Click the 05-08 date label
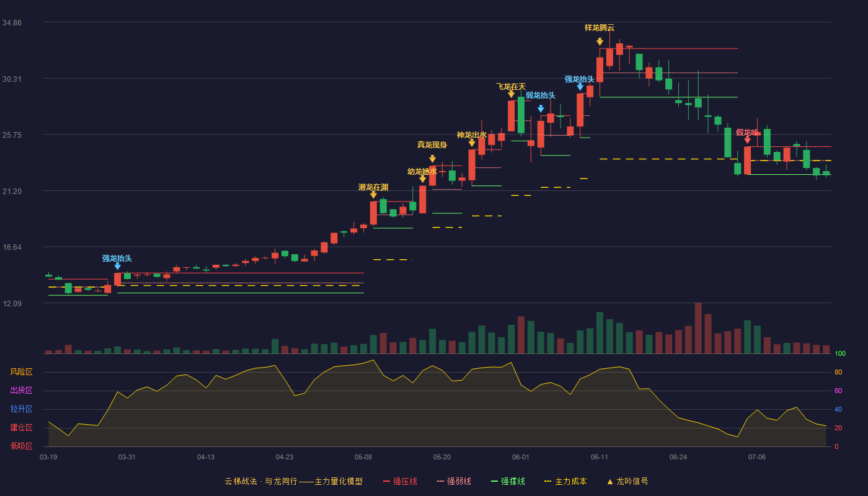This screenshot has height=496, width=868. 363,457
